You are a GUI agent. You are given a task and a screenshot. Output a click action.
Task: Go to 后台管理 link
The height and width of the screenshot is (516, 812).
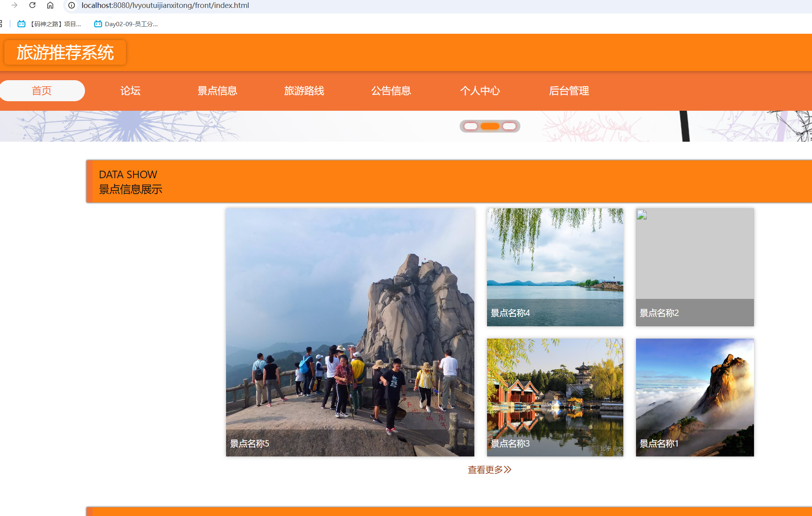[x=569, y=90]
